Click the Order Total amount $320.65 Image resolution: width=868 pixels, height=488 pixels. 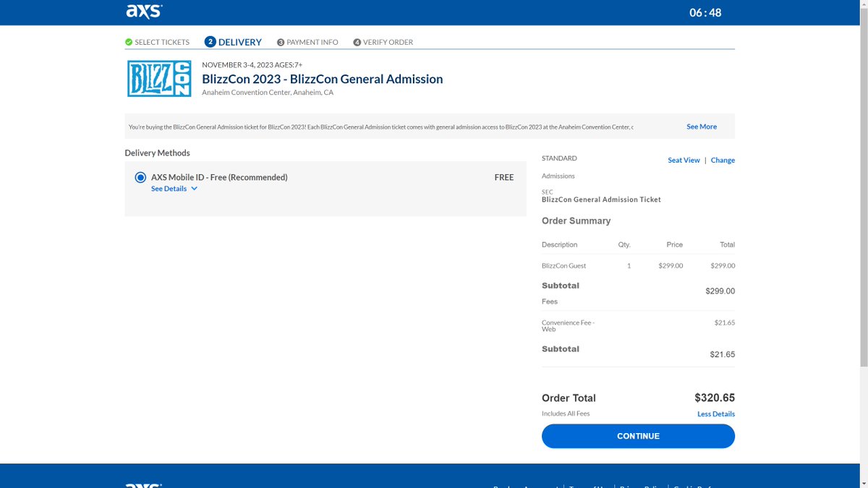tap(715, 398)
